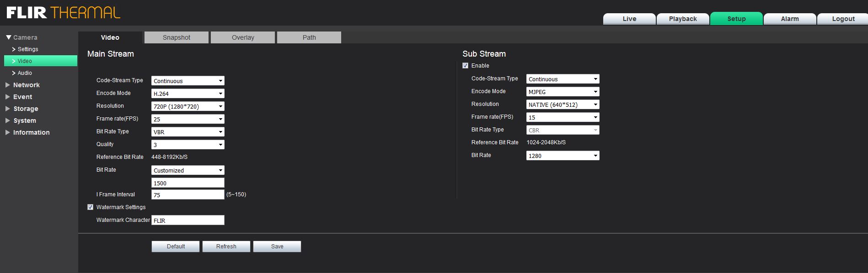Open Main Stream Encode Mode dropdown
This screenshot has height=273, width=868.
click(188, 94)
